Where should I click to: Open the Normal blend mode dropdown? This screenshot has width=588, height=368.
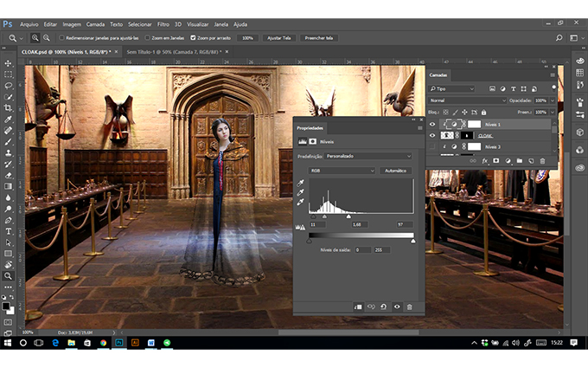click(x=467, y=100)
